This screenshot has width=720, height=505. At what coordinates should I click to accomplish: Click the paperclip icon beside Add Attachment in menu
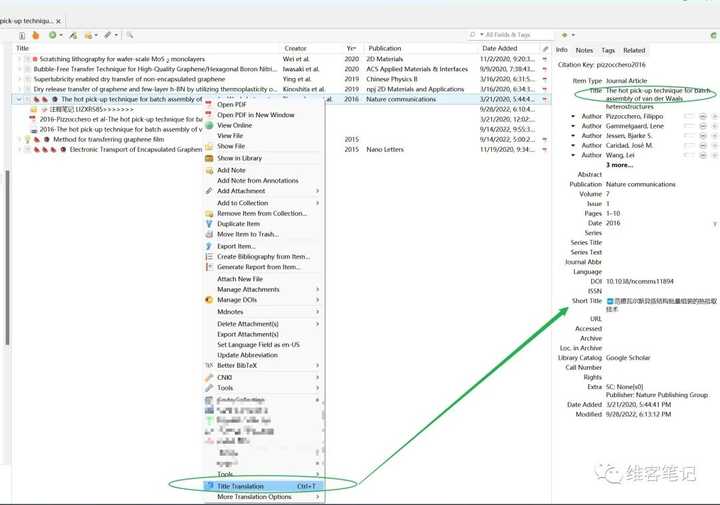tap(209, 191)
